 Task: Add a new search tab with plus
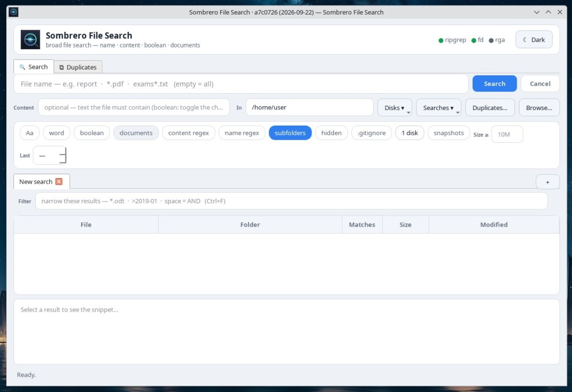(547, 182)
